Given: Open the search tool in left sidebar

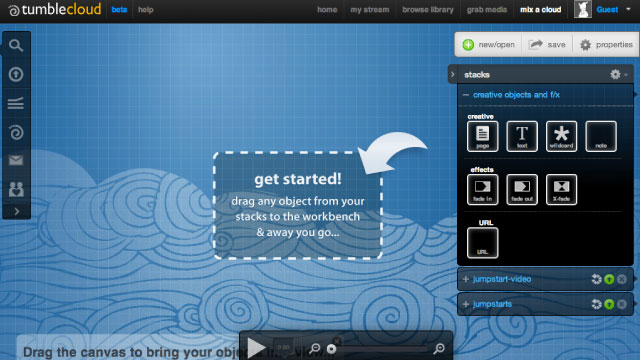Looking at the screenshot, I should 16,45.
